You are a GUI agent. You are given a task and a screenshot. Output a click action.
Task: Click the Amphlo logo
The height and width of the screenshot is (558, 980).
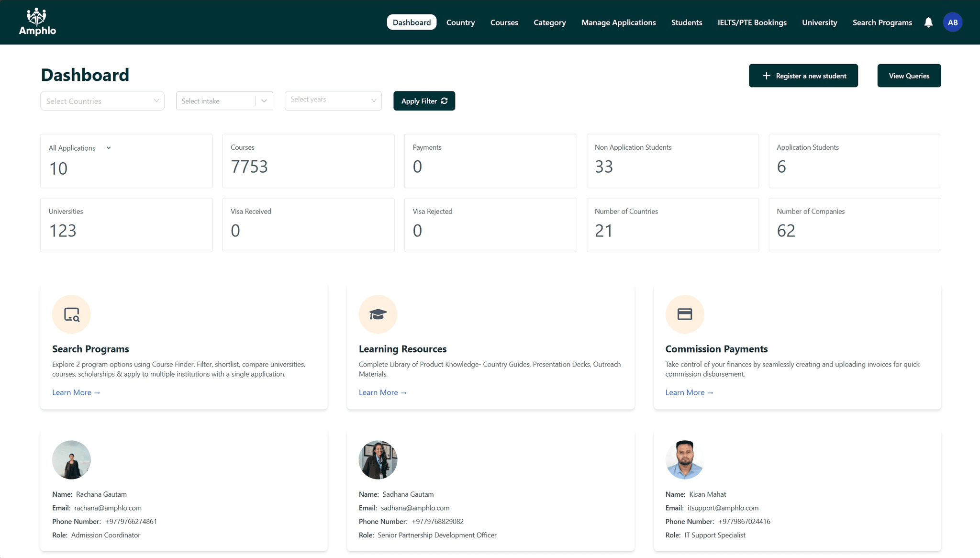[37, 22]
